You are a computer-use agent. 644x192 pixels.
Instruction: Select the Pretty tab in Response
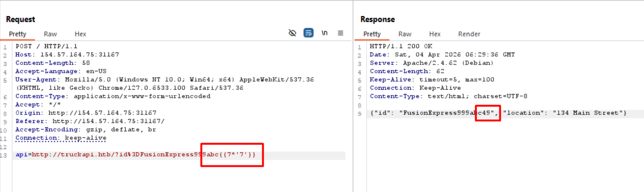coord(372,34)
